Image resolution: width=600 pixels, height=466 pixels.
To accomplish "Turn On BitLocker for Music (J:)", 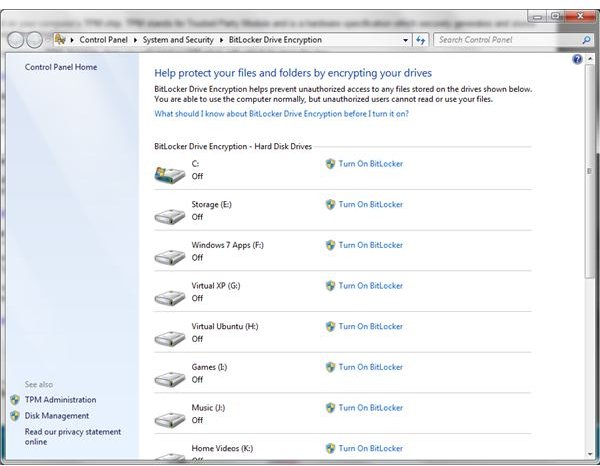I will [x=370, y=407].
